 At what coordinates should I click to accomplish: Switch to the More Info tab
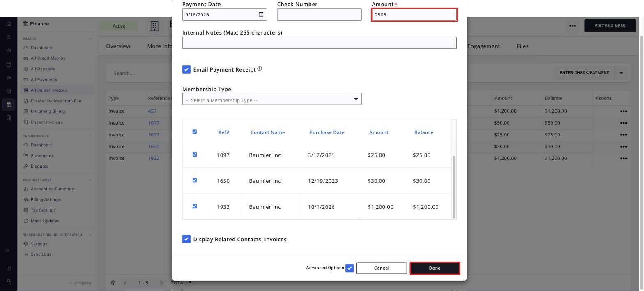[x=160, y=46]
